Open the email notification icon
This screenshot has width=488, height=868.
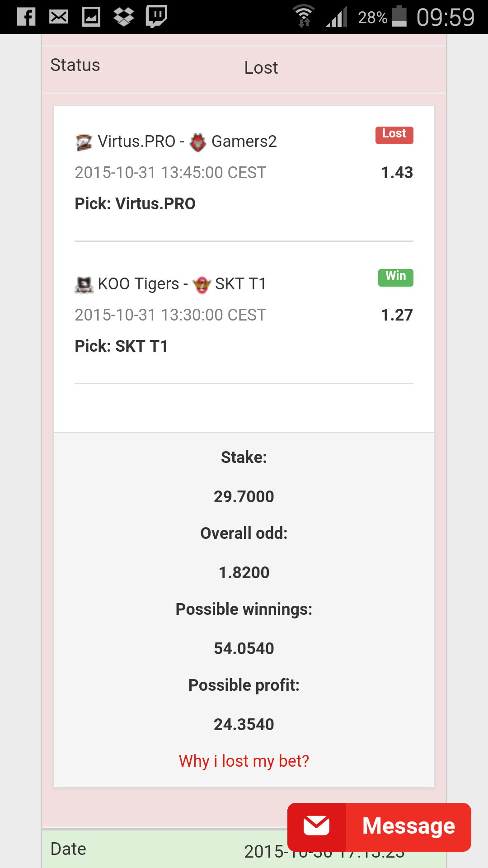point(59,17)
